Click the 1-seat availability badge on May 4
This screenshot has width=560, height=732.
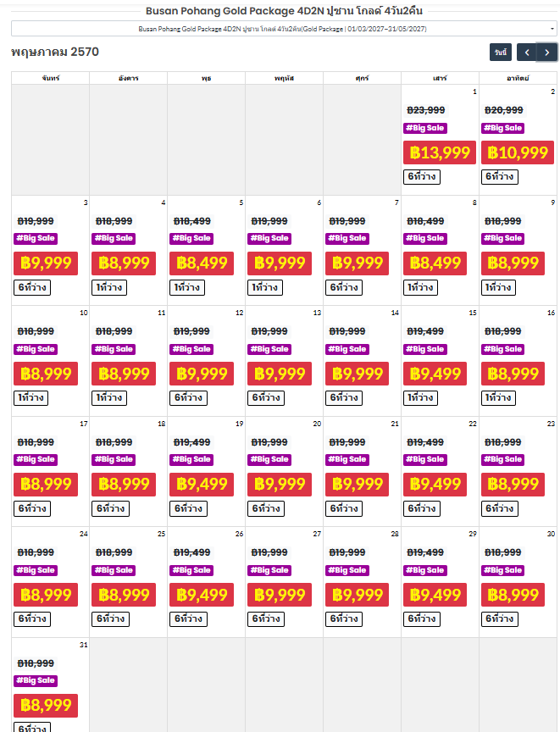[x=109, y=287]
